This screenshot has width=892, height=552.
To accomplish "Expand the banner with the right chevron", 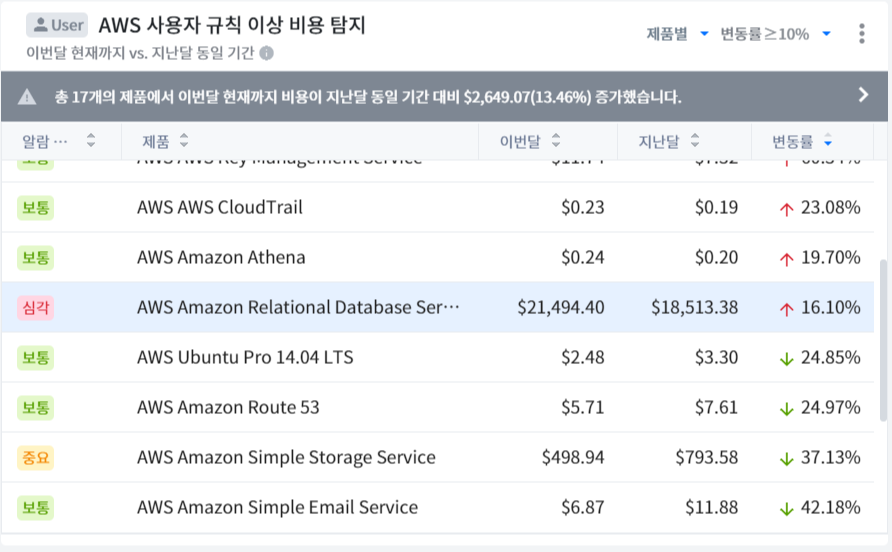I will pos(864,95).
